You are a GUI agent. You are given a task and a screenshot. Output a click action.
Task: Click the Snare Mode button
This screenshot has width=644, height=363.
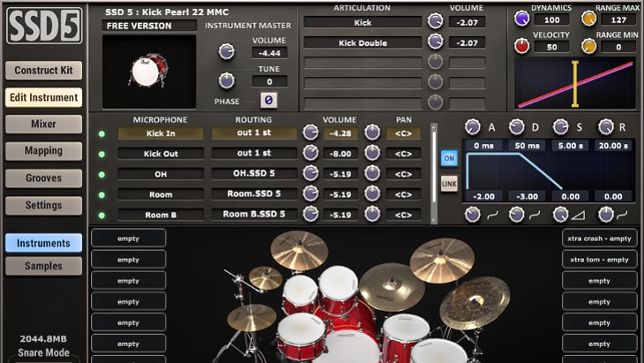tap(43, 352)
